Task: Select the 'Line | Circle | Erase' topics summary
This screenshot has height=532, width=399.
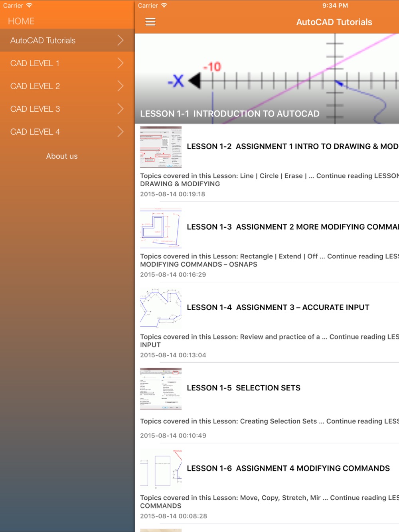Action: (269, 180)
